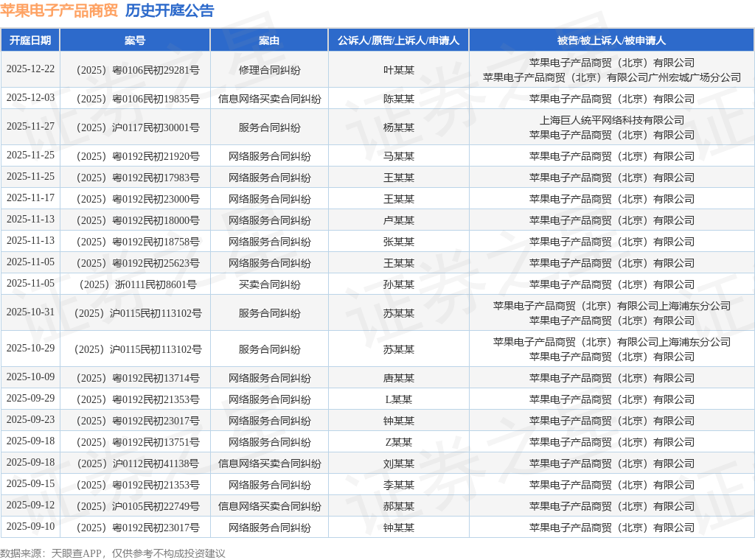Click case number 粤0192民初13751号
The width and height of the screenshot is (755, 560).
pyautogui.click(x=138, y=442)
